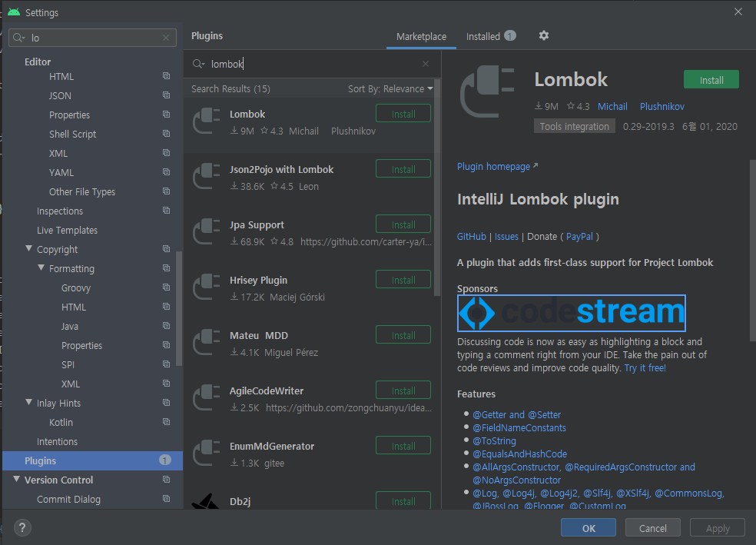The width and height of the screenshot is (756, 545).
Task: Click the project-level icon beside JSON row
Action: click(x=167, y=95)
